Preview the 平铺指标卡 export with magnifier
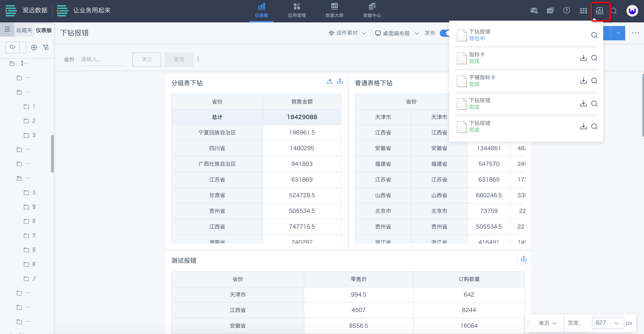644x334 pixels. click(x=594, y=80)
